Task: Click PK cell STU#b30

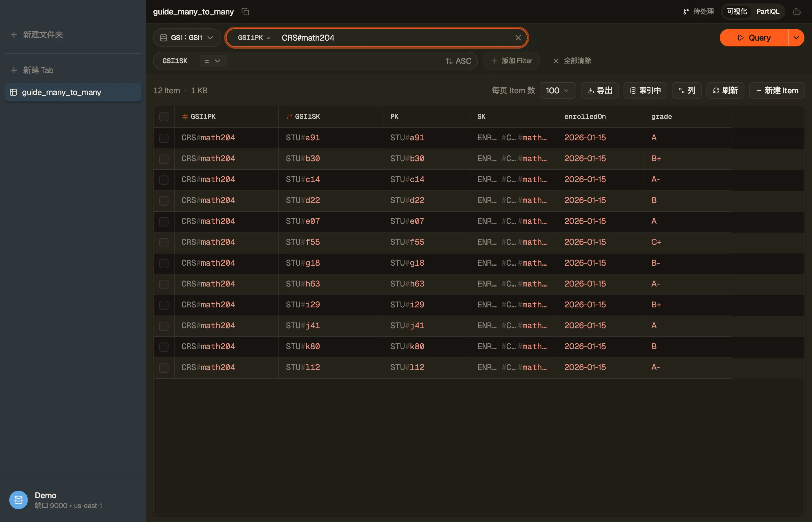Action: [x=426, y=159]
